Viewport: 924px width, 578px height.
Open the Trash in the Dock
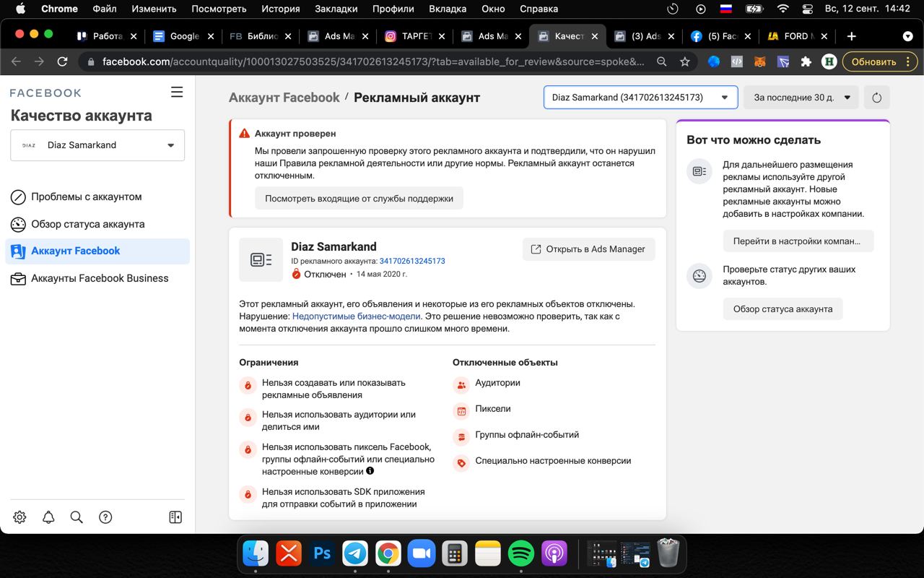click(x=669, y=554)
